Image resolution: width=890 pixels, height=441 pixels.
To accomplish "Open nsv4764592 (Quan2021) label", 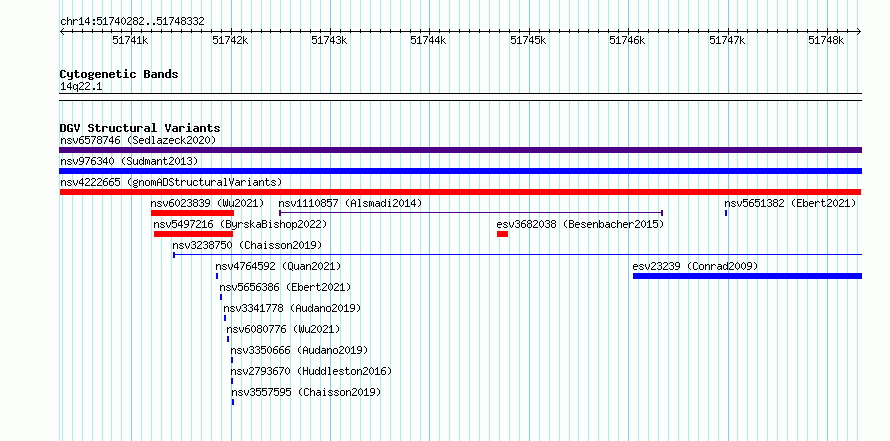I will click(278, 266).
